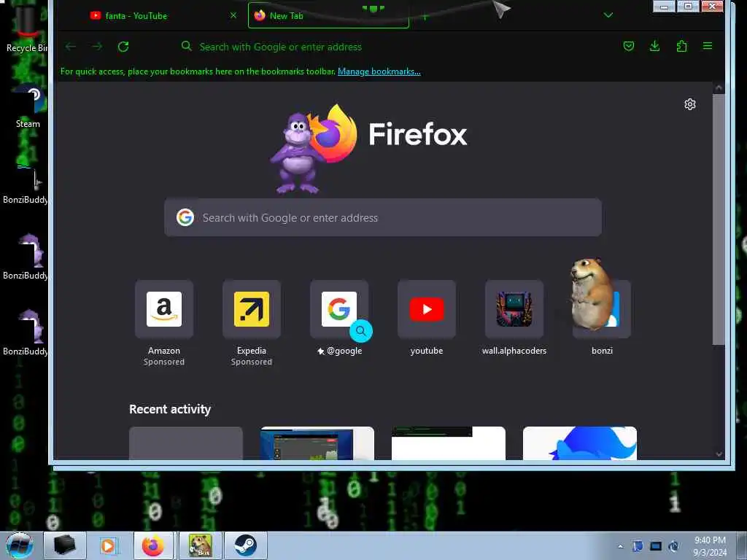Open new tab page settings gear

point(690,104)
